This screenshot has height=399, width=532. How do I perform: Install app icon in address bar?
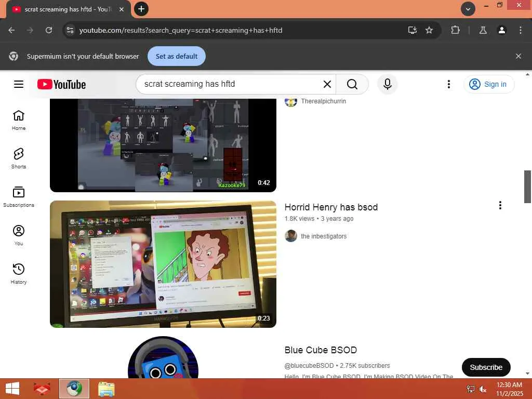412,30
